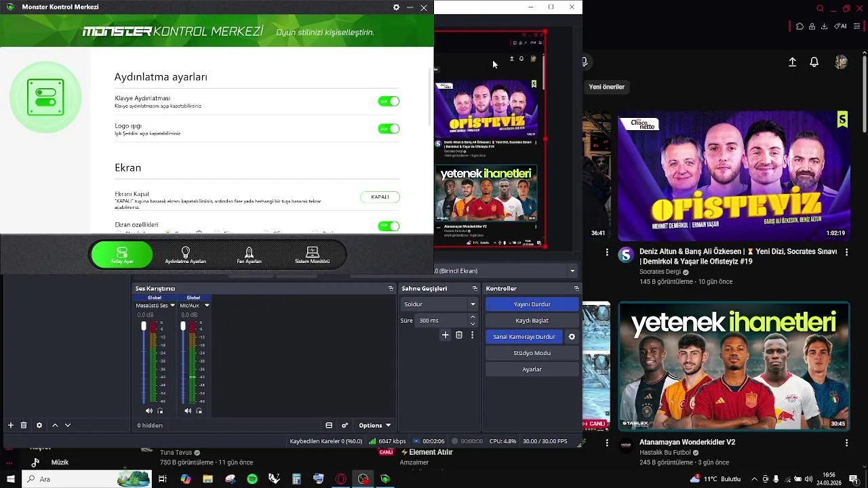Switch to the Fan Ayarları tab
Image resolution: width=868 pixels, height=488 pixels.
tap(249, 255)
